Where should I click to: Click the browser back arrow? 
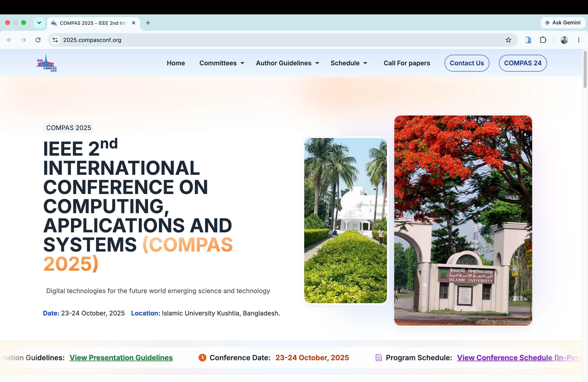coord(9,40)
